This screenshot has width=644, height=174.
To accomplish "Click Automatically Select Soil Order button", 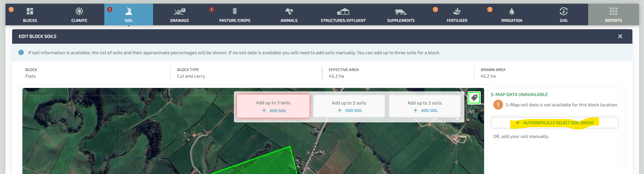I will [554, 123].
